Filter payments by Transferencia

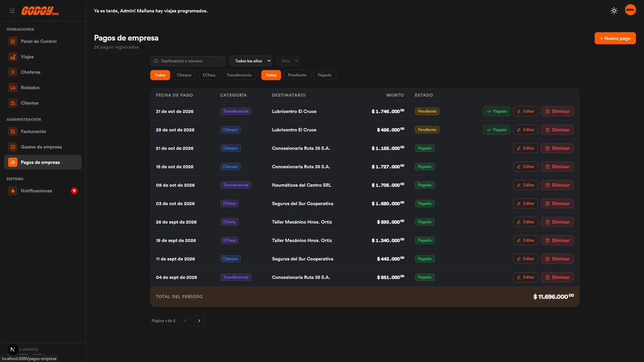pos(239,75)
